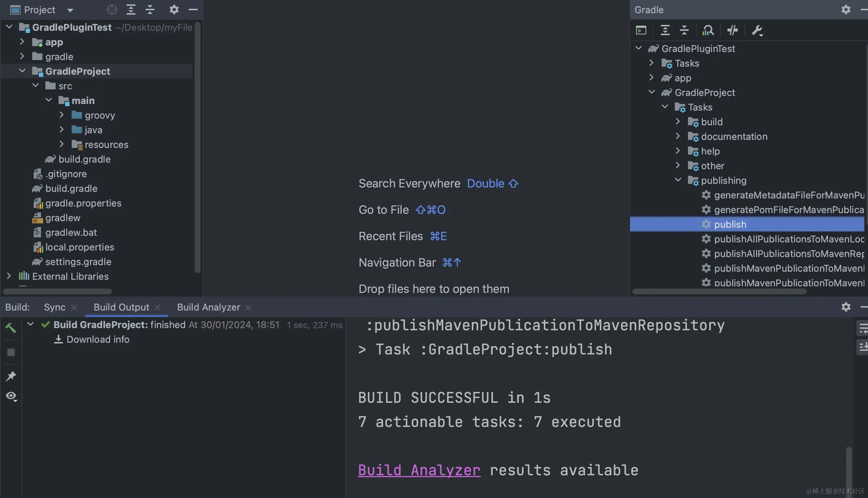The width and height of the screenshot is (868, 498).
Task: Switch to the Build Analyzer tab
Action: coord(208,307)
